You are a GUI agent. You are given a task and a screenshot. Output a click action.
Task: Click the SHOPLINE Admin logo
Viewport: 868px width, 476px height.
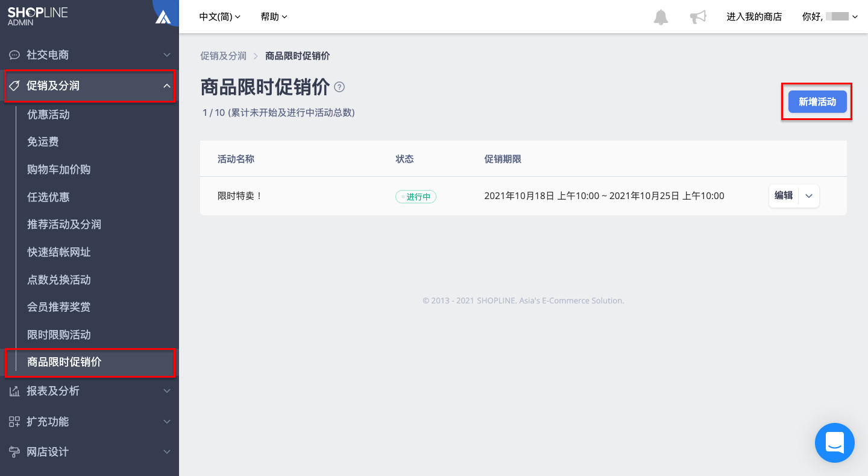(37, 16)
